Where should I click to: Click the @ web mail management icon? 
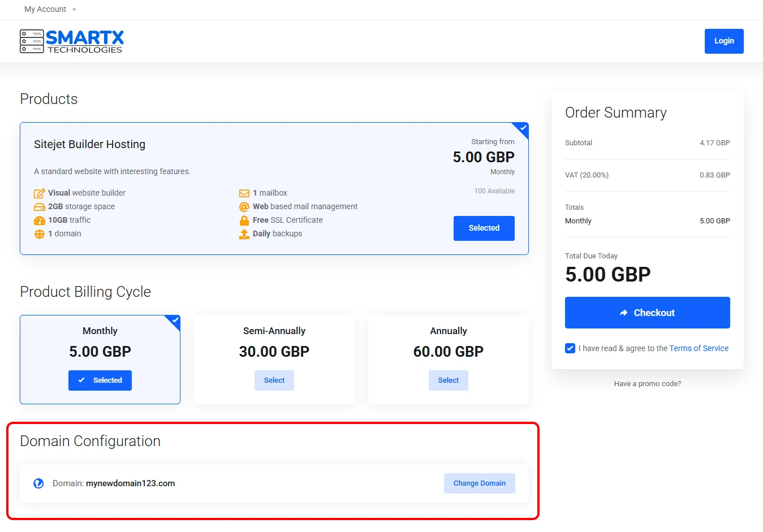point(244,207)
